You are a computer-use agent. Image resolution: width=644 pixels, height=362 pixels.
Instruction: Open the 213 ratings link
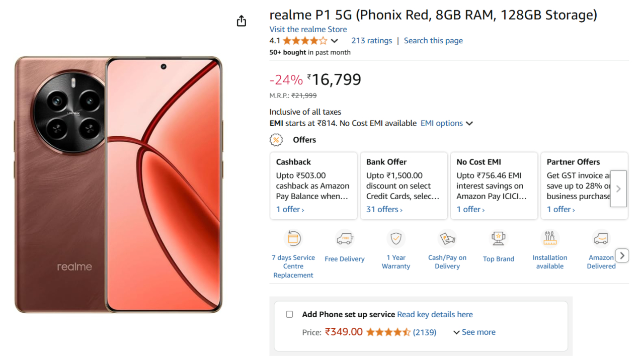pos(371,41)
